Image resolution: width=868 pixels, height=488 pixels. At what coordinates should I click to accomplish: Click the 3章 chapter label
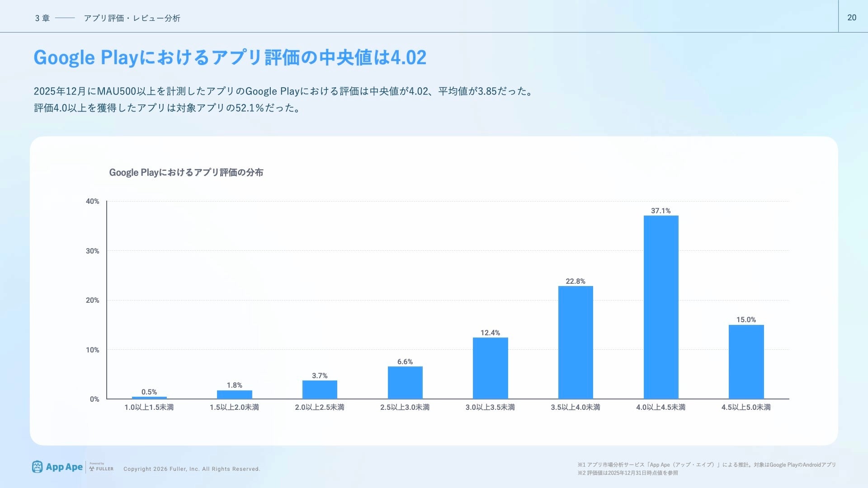(42, 18)
